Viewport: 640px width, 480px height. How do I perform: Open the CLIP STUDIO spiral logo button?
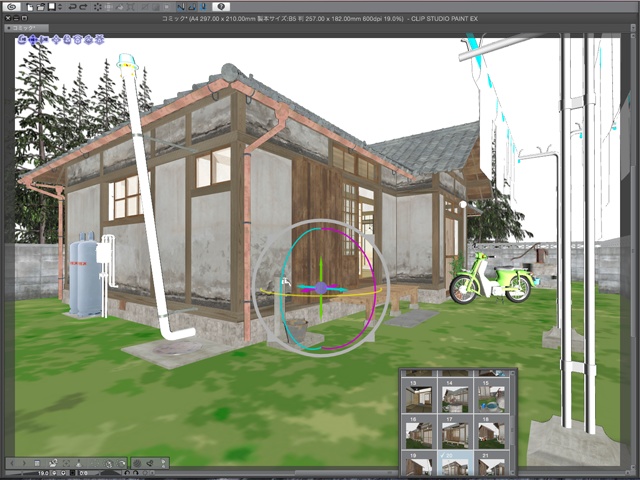(12, 7)
